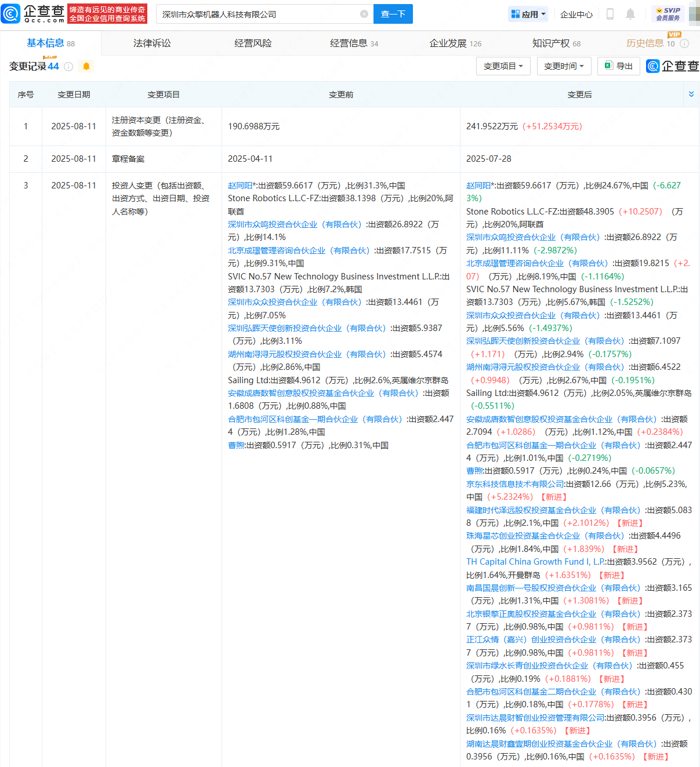Open 珠海星芯创业投资基金合伙企业 link

click(547, 536)
